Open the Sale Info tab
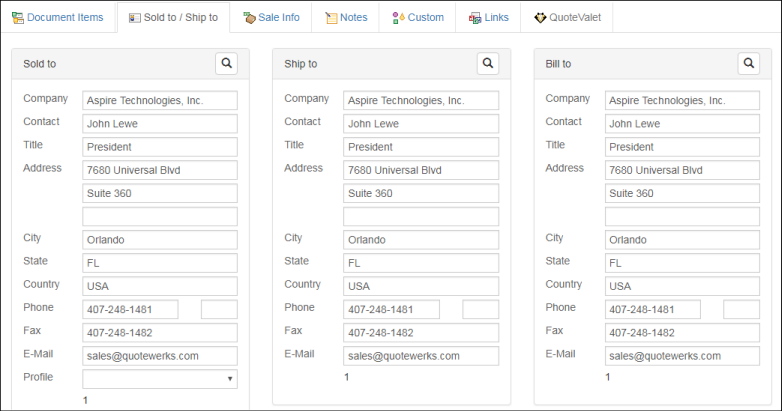This screenshot has width=782, height=411. [x=271, y=17]
